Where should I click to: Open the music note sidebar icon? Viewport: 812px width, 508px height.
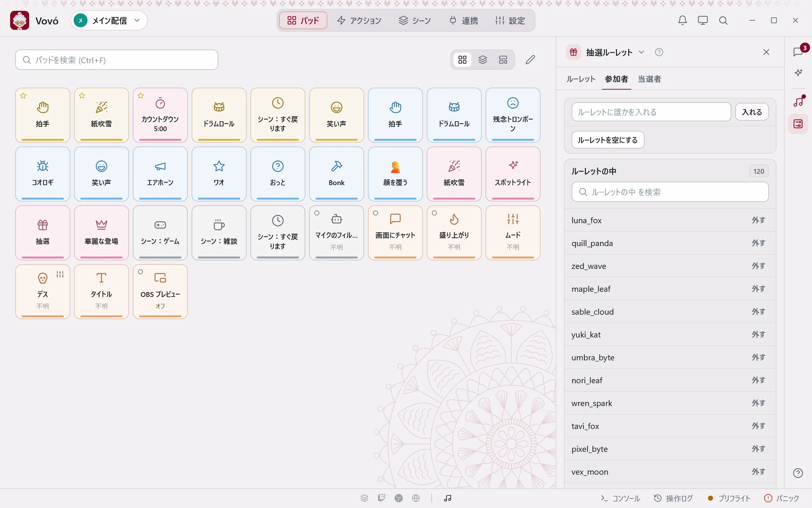[798, 101]
